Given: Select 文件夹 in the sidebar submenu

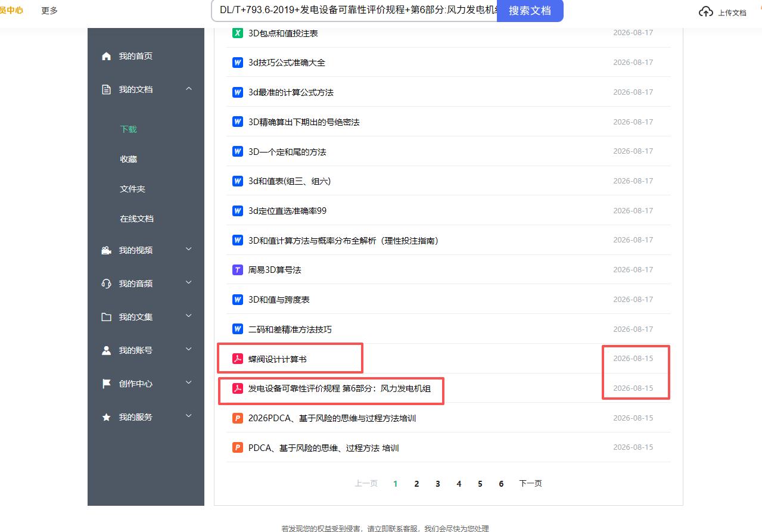Looking at the screenshot, I should [133, 189].
